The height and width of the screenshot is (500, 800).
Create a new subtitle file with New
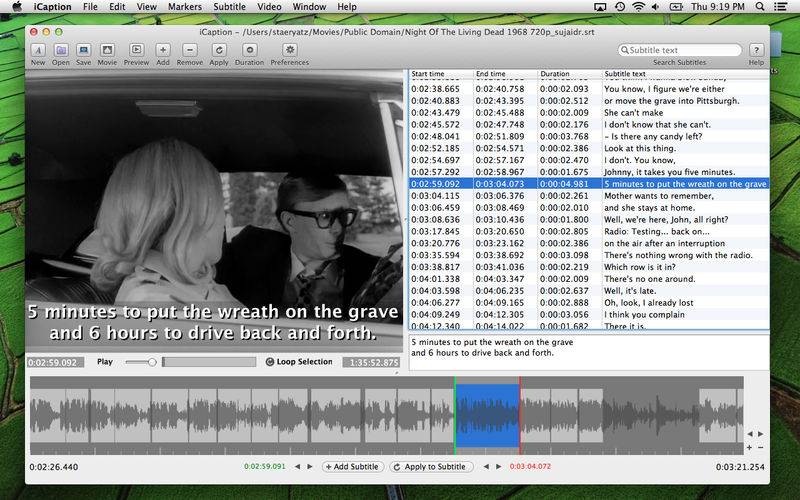coord(38,50)
